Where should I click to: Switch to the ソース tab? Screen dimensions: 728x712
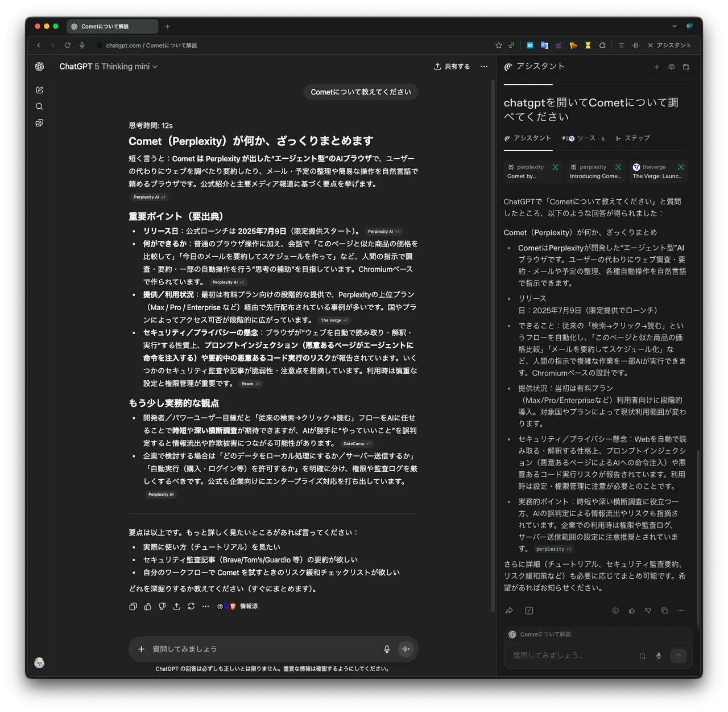pyautogui.click(x=584, y=138)
